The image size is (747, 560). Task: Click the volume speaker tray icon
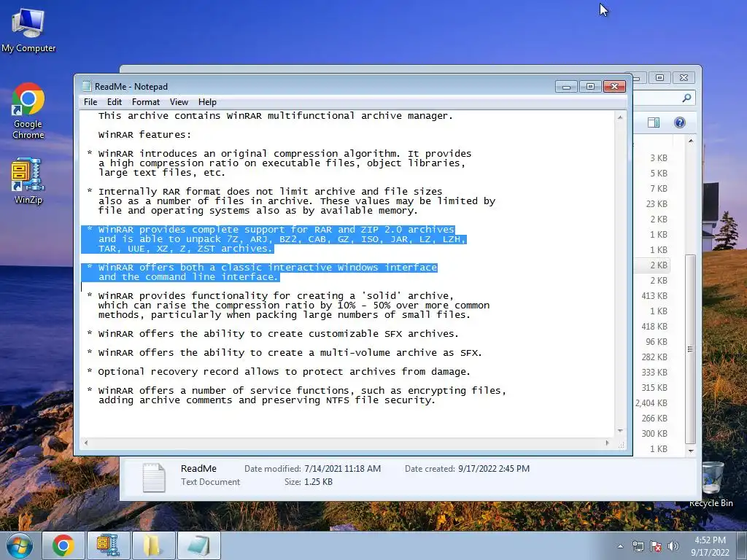coord(673,546)
